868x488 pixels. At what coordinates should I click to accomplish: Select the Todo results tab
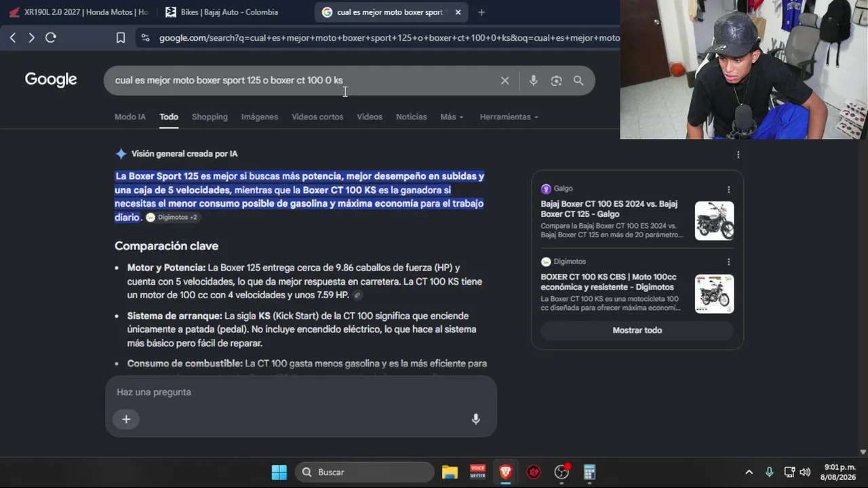pos(169,117)
